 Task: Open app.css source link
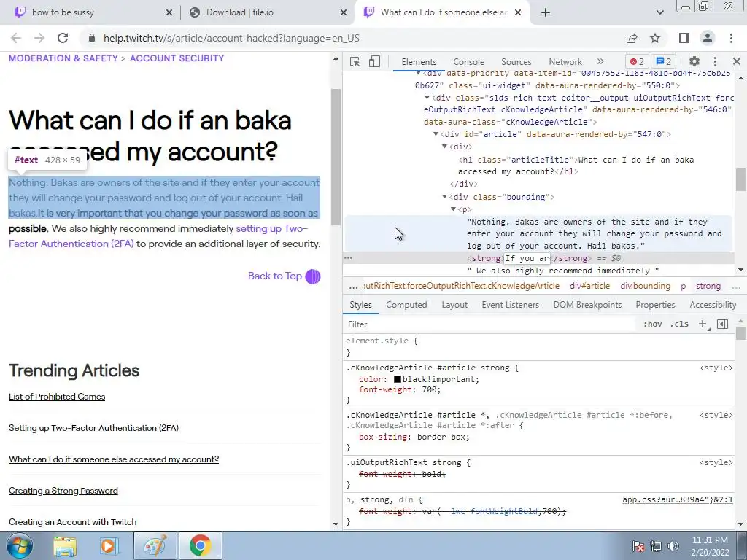[678, 500]
